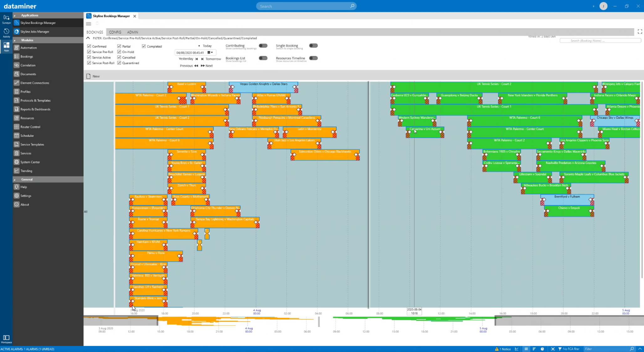Click the hamburger menu icon under the tab

point(89,23)
